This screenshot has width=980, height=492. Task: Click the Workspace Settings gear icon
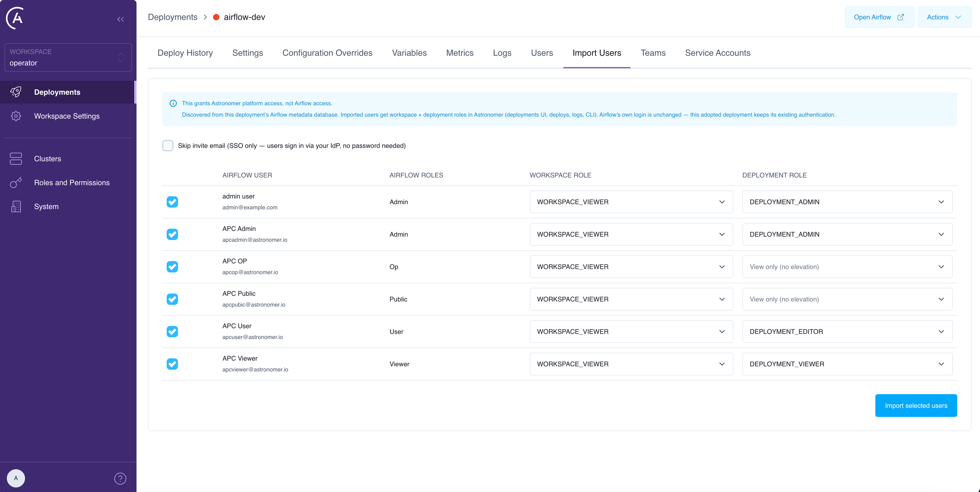pyautogui.click(x=16, y=116)
